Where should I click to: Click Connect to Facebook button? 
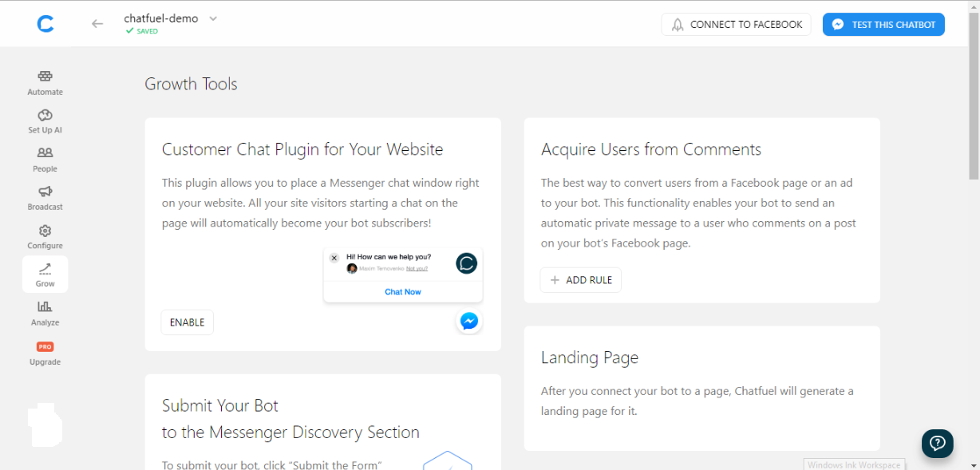click(736, 25)
